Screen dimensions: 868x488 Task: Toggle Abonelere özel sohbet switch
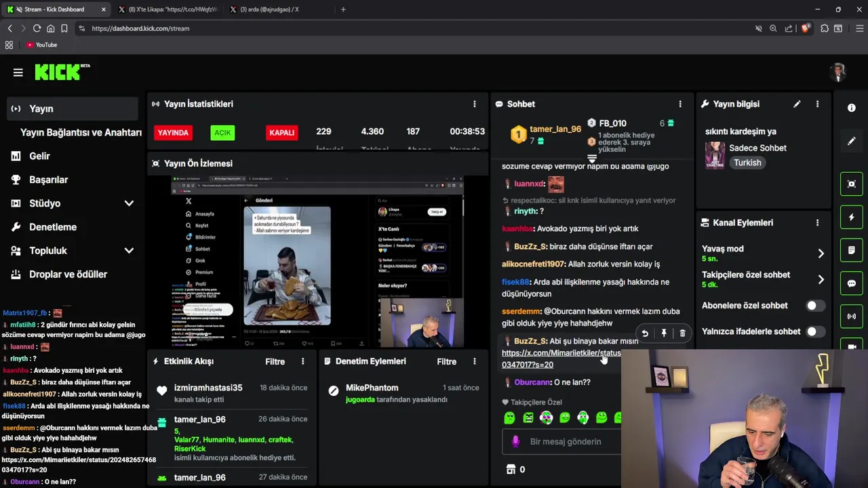click(815, 306)
